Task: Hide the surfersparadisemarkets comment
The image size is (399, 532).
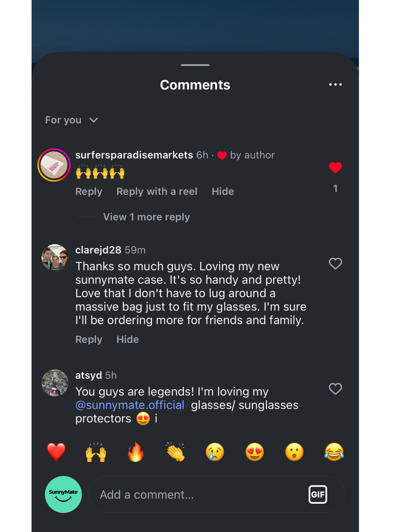Action: coord(223,192)
